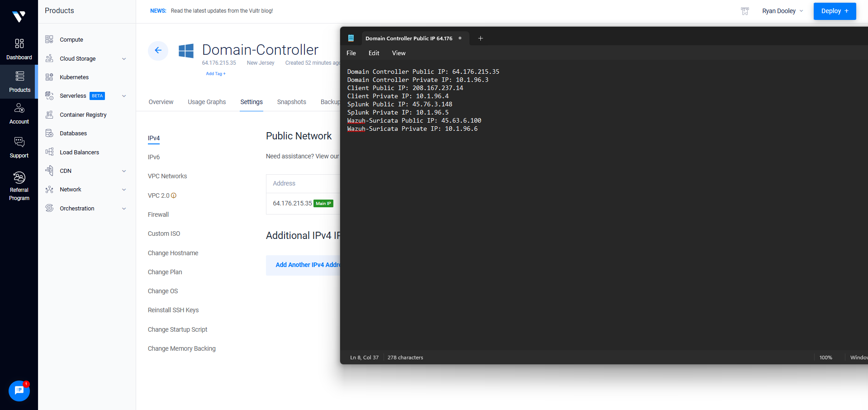Close the unsaved Notepad tab dot
The image size is (868, 410).
click(460, 38)
